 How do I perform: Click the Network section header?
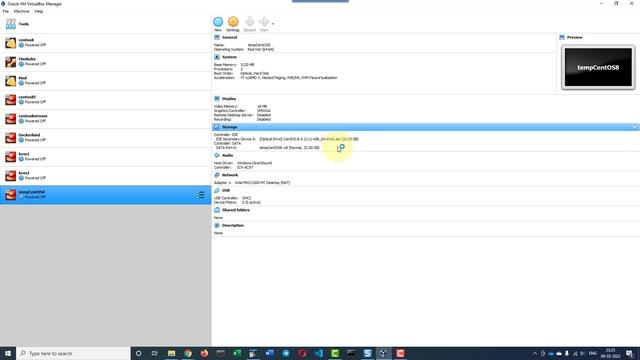230,175
